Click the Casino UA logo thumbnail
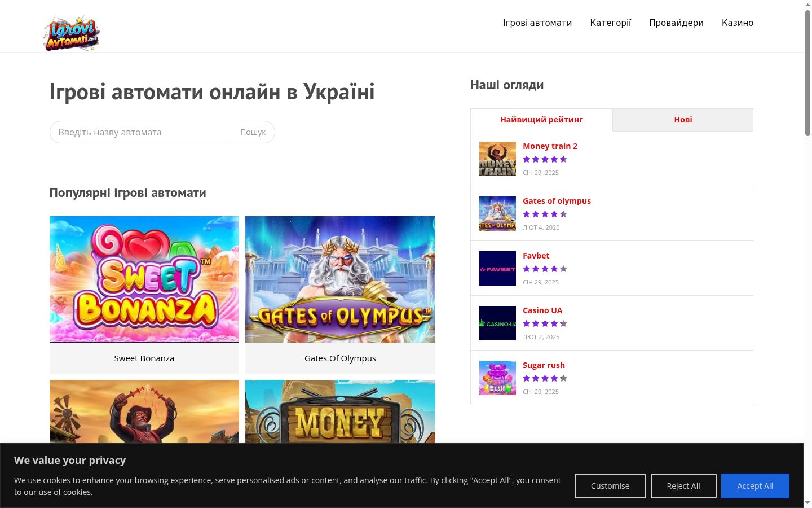Viewport: 812px width, 508px height. (x=497, y=323)
